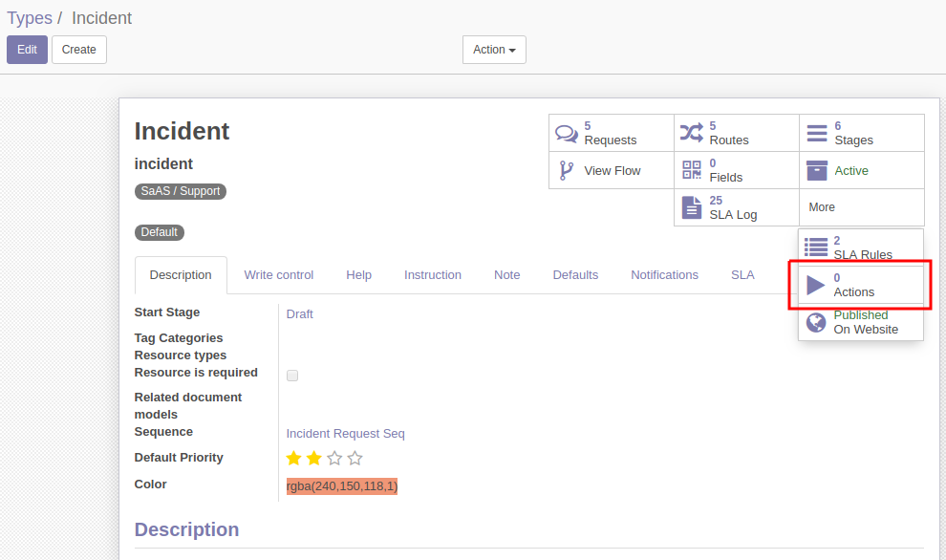The height and width of the screenshot is (560, 946).
Task: Click the Published On Website globe icon
Action: (x=817, y=322)
